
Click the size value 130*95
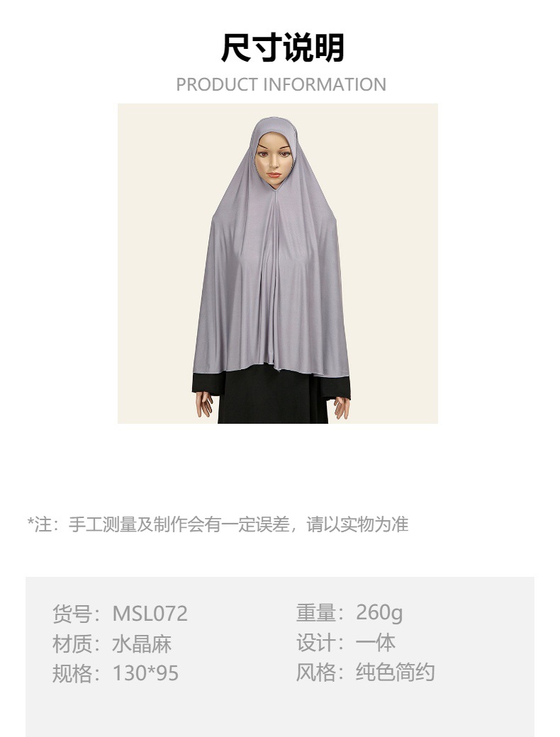click(145, 673)
